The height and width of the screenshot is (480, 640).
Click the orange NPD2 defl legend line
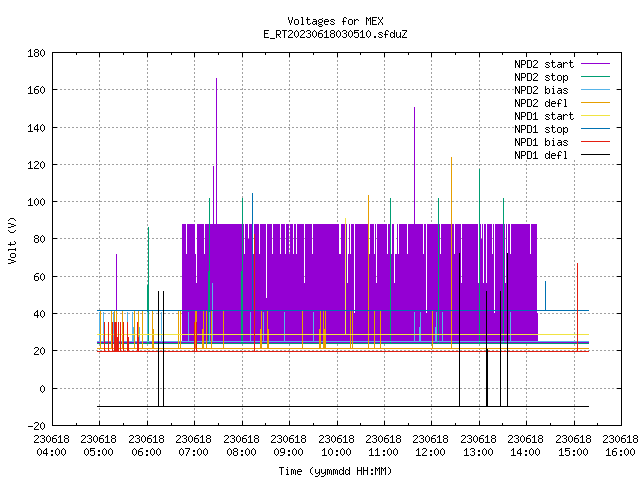(595, 102)
